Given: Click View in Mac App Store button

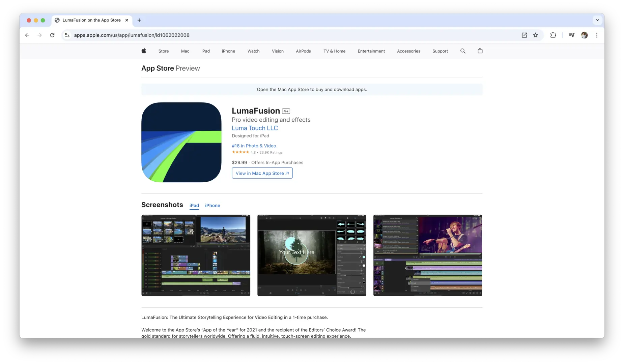Looking at the screenshot, I should [262, 173].
